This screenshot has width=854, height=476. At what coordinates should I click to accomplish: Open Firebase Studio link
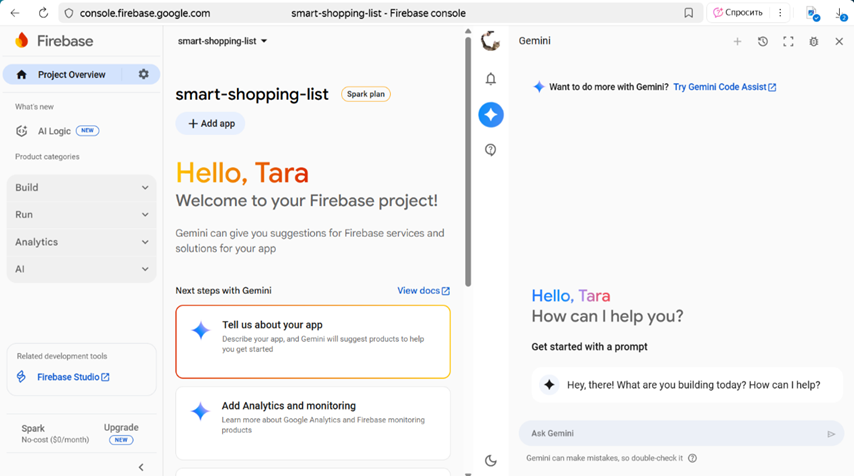tap(73, 377)
